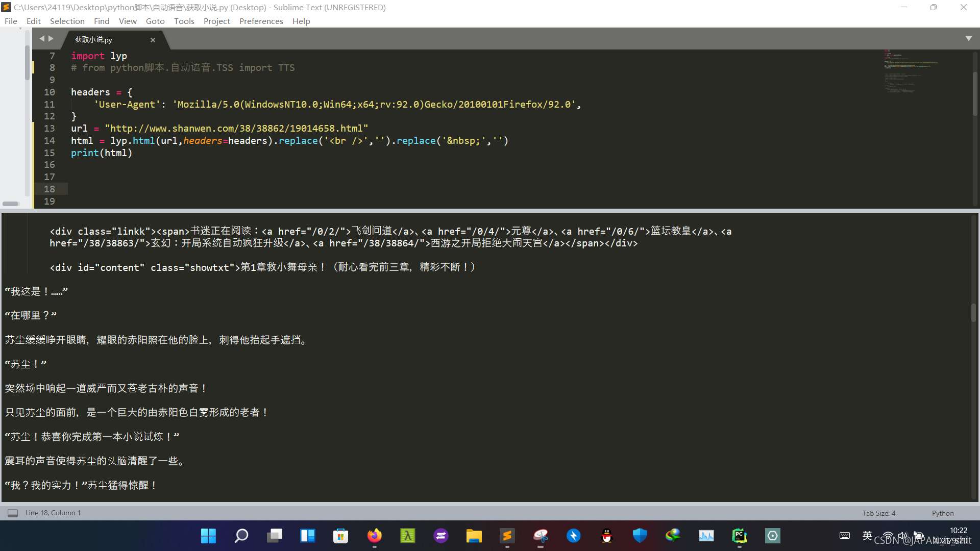Open Widgets panel on taskbar

coord(308,536)
